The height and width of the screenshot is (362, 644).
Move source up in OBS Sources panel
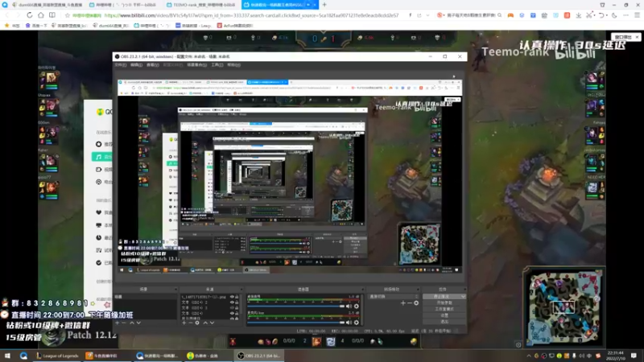pyautogui.click(x=205, y=323)
